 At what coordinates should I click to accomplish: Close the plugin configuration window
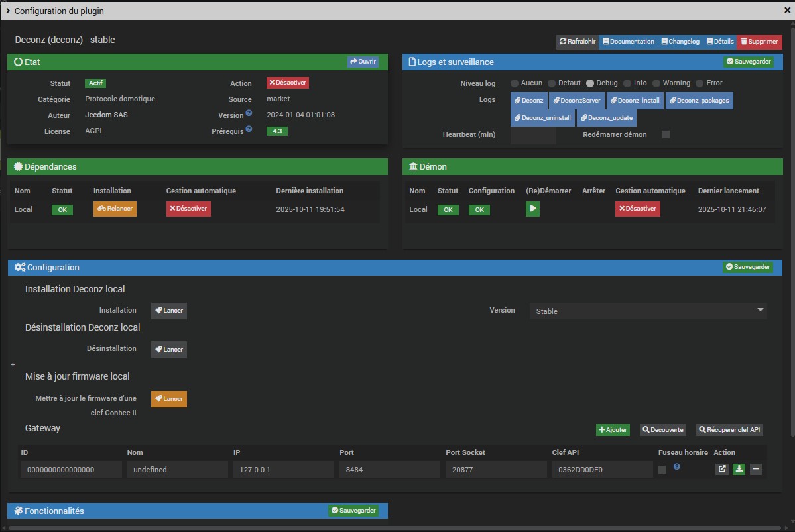pos(787,9)
